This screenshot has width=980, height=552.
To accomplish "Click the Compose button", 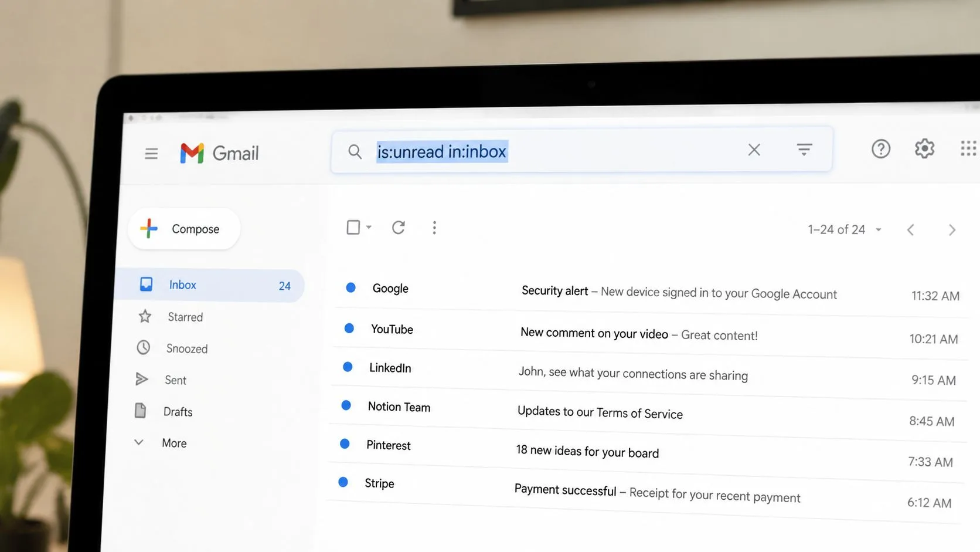I will tap(184, 229).
